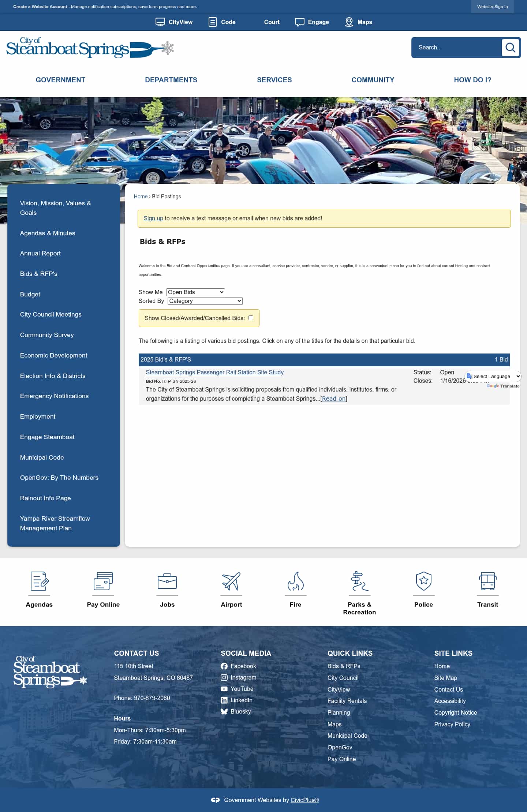The width and height of the screenshot is (527, 812).
Task: Click OpenGov in Quick Links
Action: coord(340,747)
